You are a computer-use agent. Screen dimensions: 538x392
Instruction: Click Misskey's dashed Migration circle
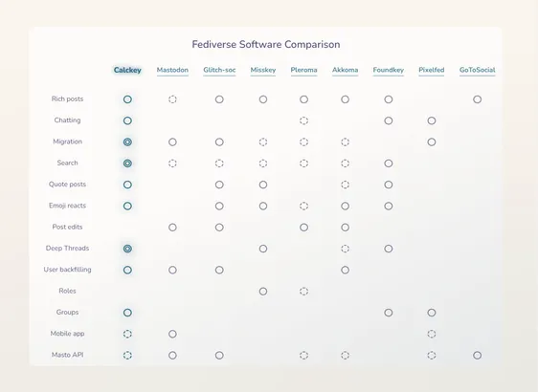pyautogui.click(x=263, y=142)
